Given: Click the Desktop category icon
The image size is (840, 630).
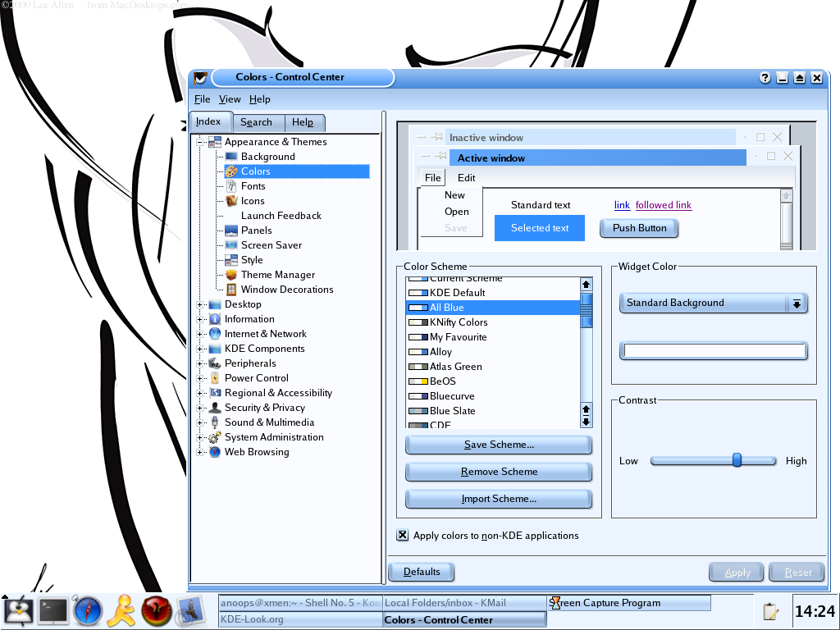Looking at the screenshot, I should (215, 304).
